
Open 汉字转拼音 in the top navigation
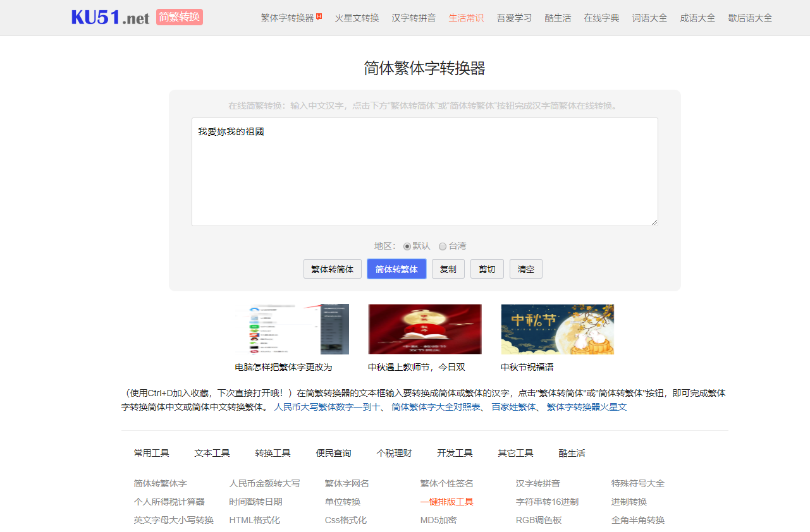click(x=414, y=18)
